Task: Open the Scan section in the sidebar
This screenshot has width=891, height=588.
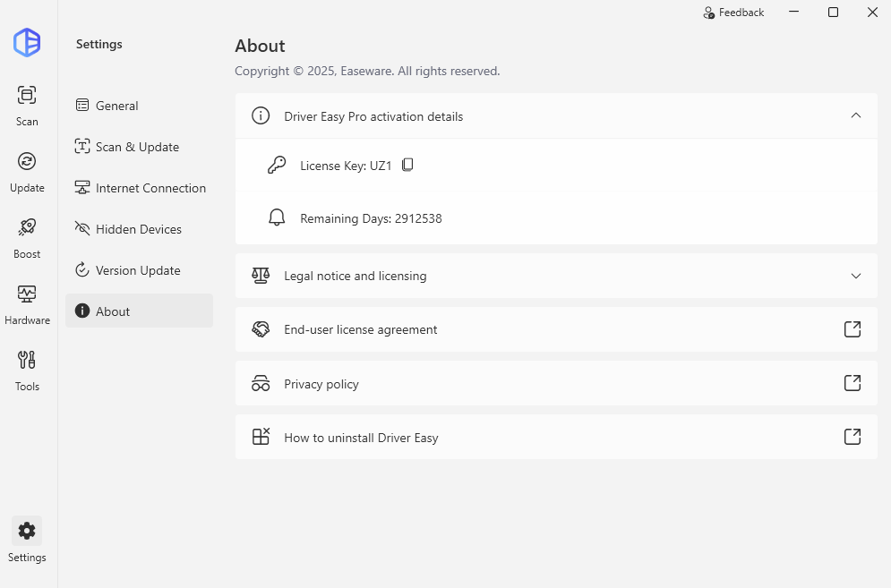Action: 27,96
